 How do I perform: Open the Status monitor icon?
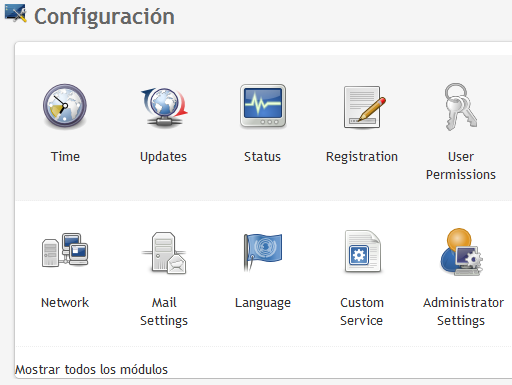pyautogui.click(x=263, y=106)
